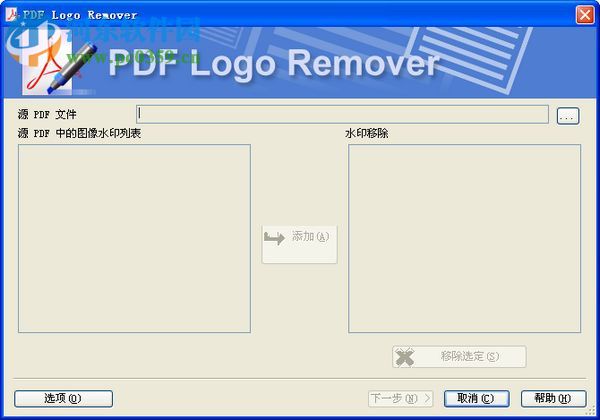Screen dimensions: 600x420
Task: Click the 源 PDF 文件 label
Action: click(x=47, y=114)
